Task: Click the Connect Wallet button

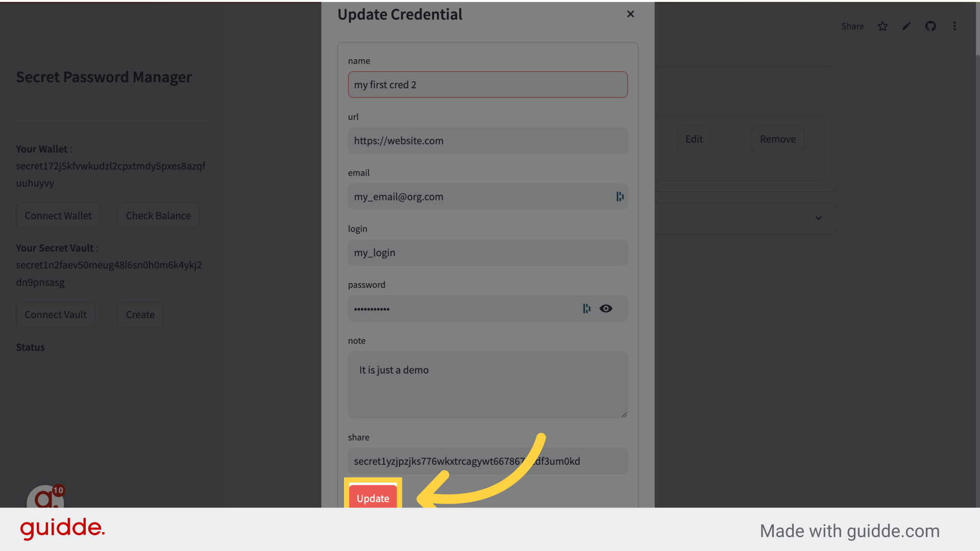Action: [x=58, y=215]
